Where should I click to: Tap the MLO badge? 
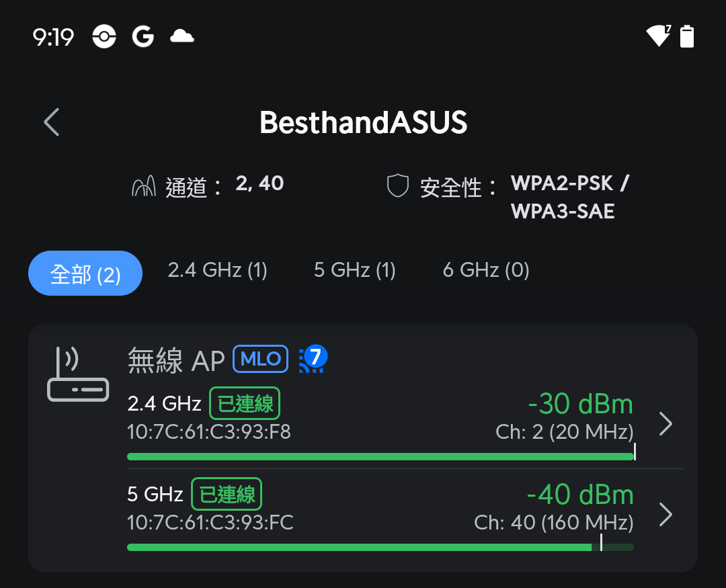point(260,359)
